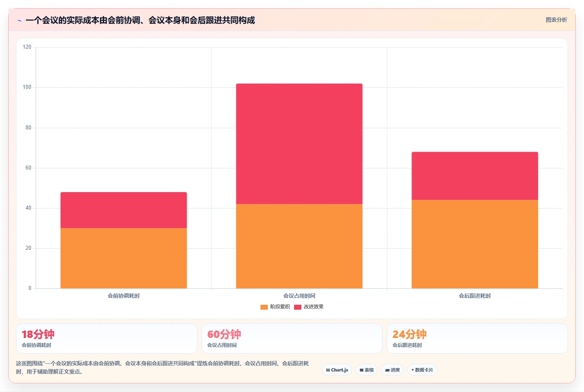Image resolution: width=584 pixels, height=392 pixels.
Task: Click the 100 y-axis tick label
Action: tap(27, 87)
